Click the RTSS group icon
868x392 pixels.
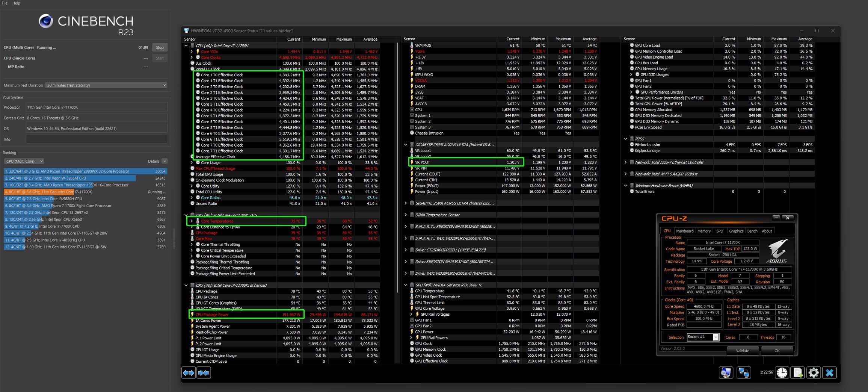tap(632, 139)
